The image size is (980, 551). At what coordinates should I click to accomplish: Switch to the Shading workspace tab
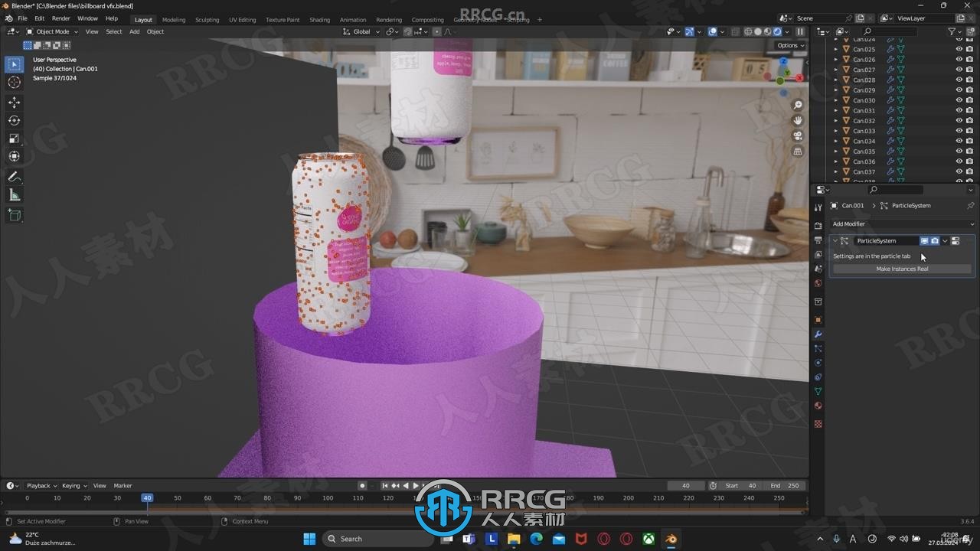[319, 20]
